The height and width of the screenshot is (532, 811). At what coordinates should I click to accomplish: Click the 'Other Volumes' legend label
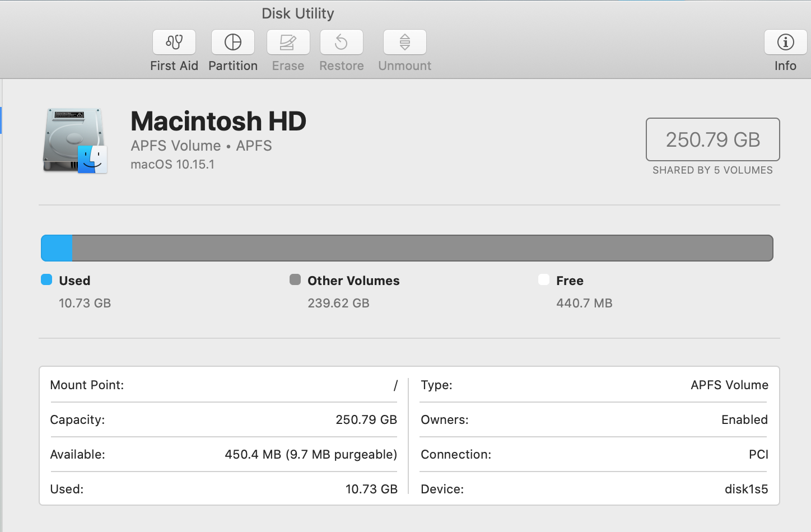(353, 281)
